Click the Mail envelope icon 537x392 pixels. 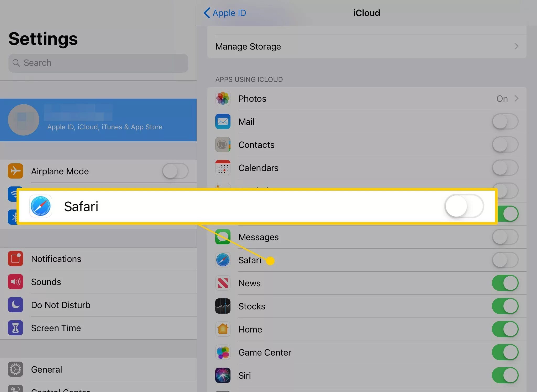coord(223,122)
